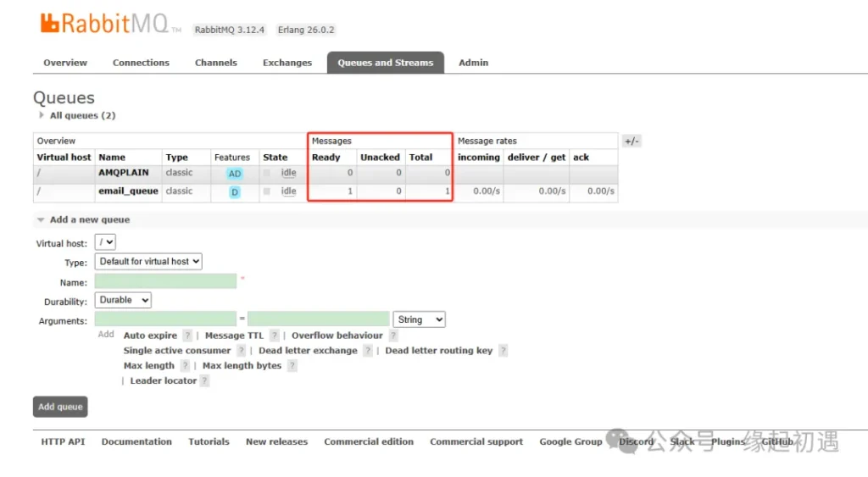Click the Leader locator help question mark
This screenshot has height=477, width=868.
coord(204,381)
